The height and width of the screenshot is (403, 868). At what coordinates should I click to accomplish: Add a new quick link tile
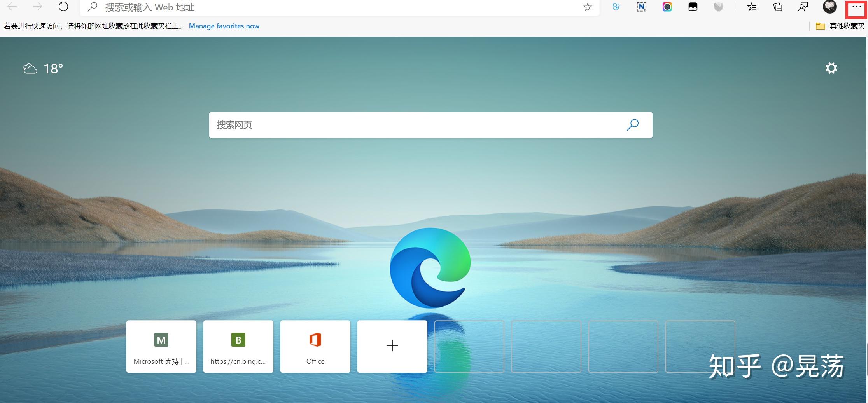[x=392, y=346]
